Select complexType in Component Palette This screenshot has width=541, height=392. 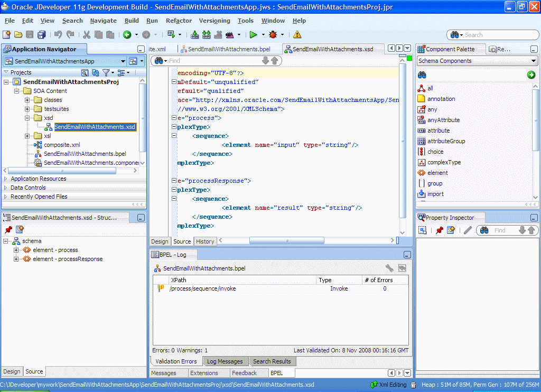(444, 162)
